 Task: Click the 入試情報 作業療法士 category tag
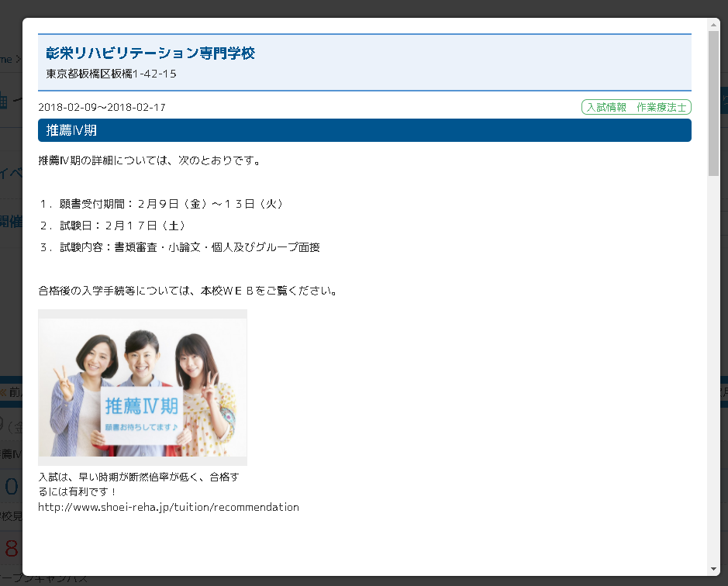pyautogui.click(x=636, y=108)
